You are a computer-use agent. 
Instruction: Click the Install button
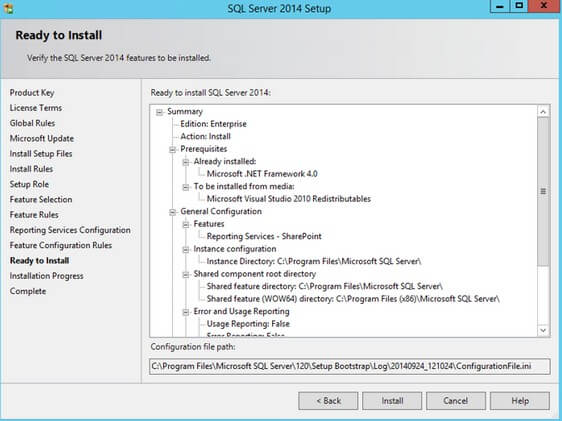(392, 401)
